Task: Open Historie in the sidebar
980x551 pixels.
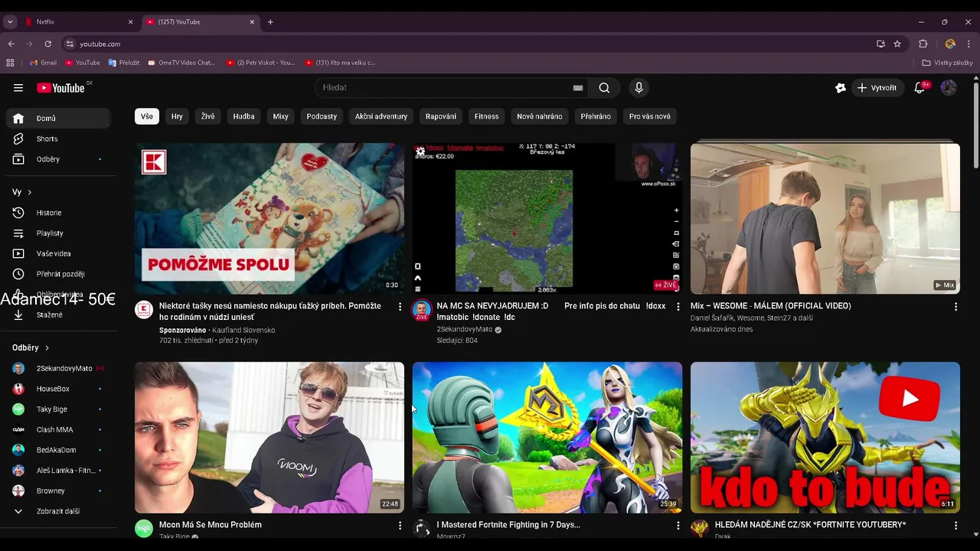Action: pyautogui.click(x=58, y=213)
